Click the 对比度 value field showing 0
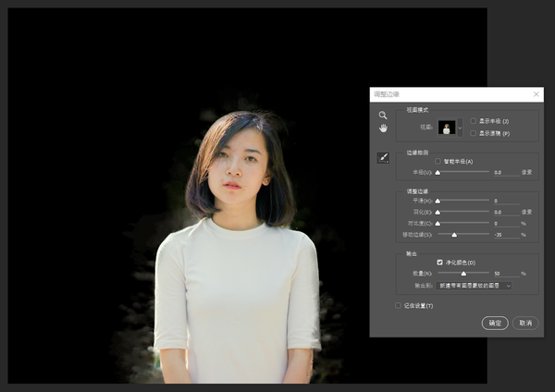Image resolution: width=555 pixels, height=392 pixels. pos(507,223)
